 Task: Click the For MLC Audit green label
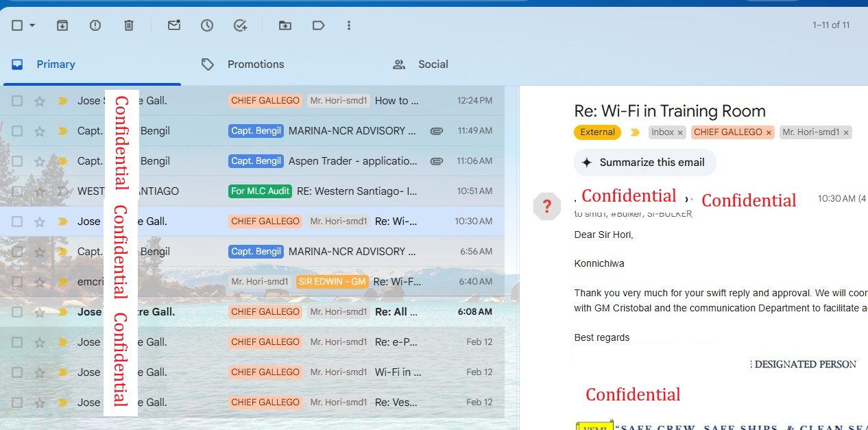(261, 191)
